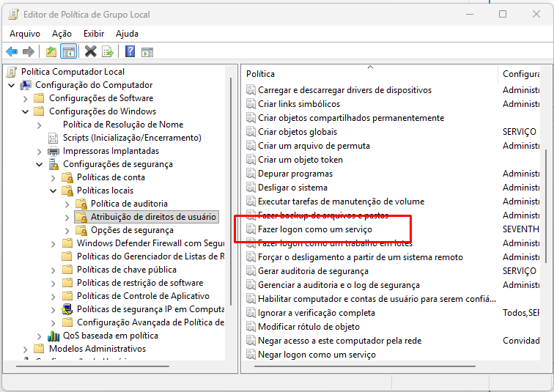Screen dimensions: 554x392
Task: Click the Up one level folder icon
Action: 51,51
